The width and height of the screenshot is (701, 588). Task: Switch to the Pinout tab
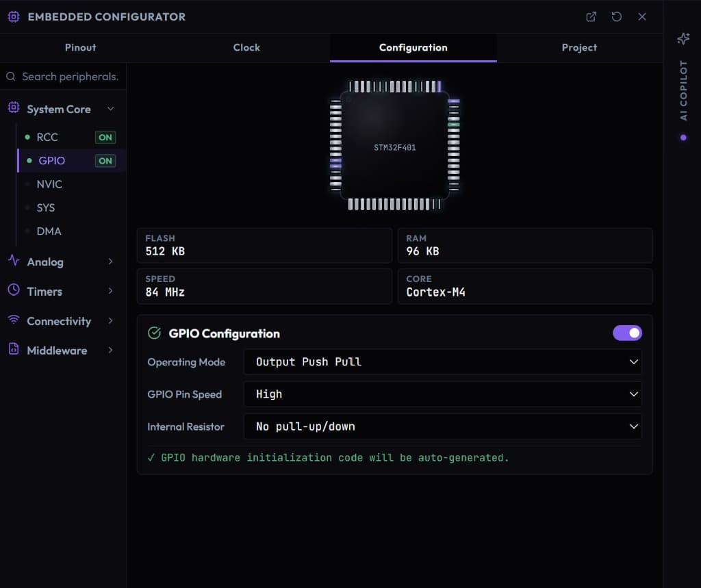pos(81,47)
